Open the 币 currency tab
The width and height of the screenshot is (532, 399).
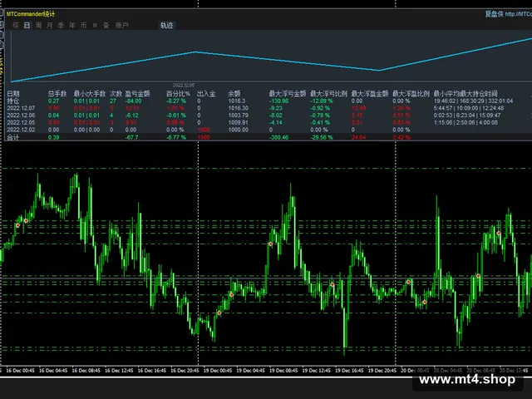[83, 26]
